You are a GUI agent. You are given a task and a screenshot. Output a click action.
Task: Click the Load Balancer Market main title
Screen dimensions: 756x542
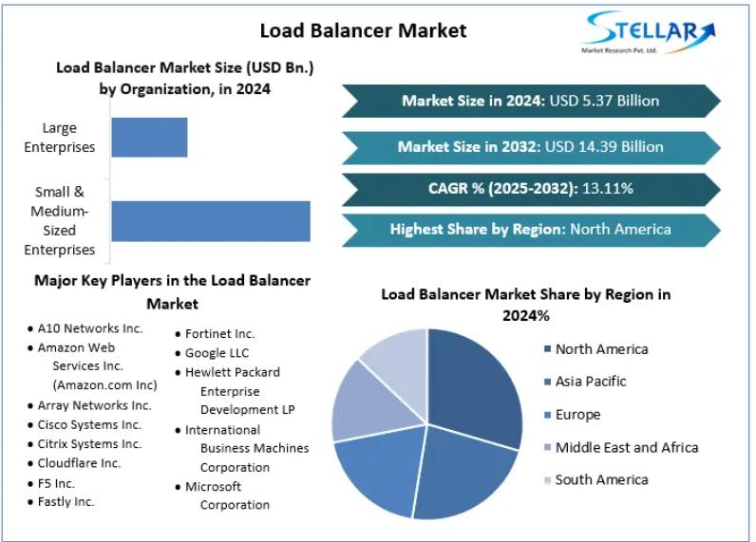[x=363, y=30]
